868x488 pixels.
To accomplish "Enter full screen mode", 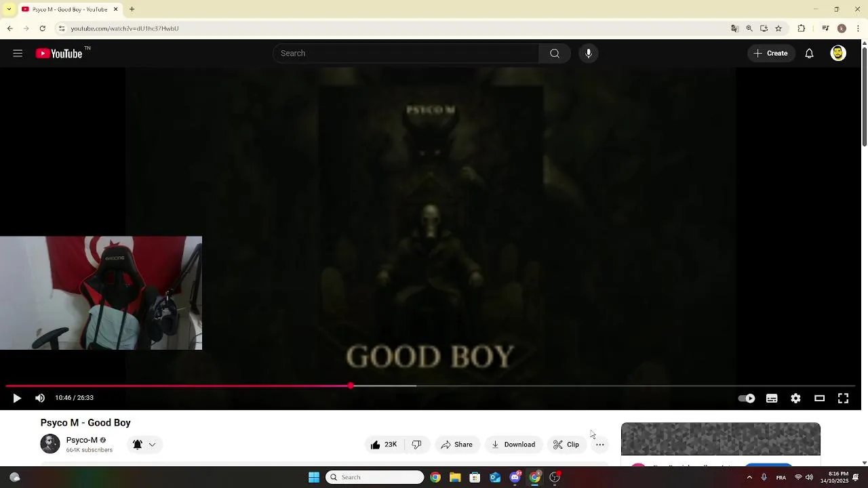I will coord(843,399).
